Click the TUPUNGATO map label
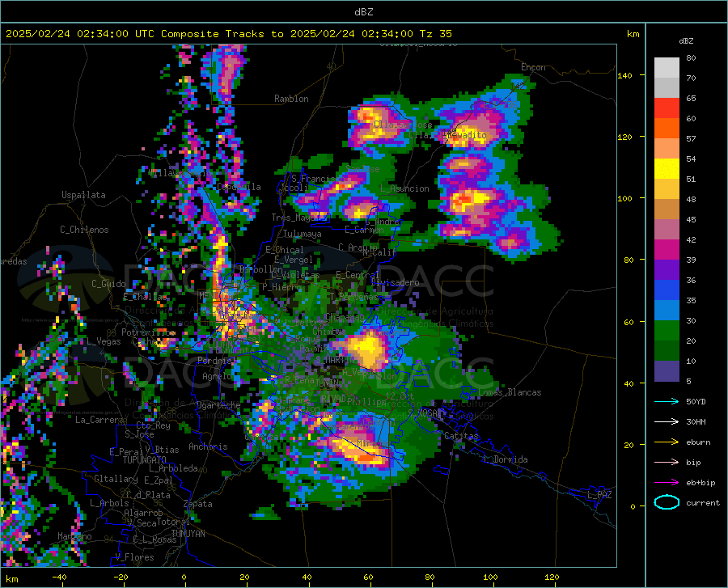The height and width of the screenshot is (588, 728). pos(145,460)
